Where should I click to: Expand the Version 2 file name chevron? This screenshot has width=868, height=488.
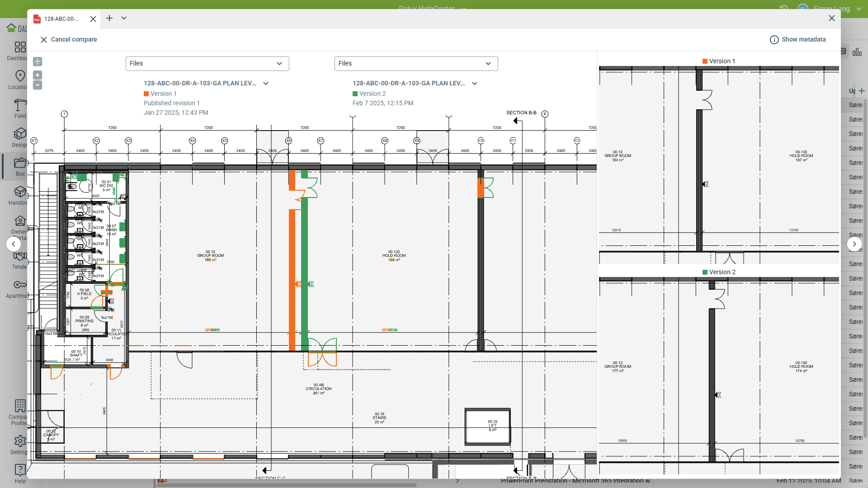point(475,84)
